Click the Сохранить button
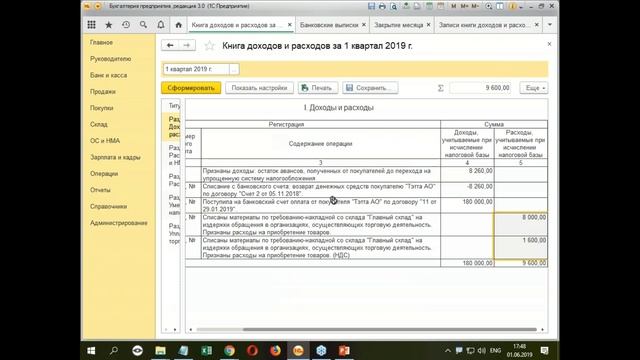This screenshot has height=360, width=640. coord(370,88)
